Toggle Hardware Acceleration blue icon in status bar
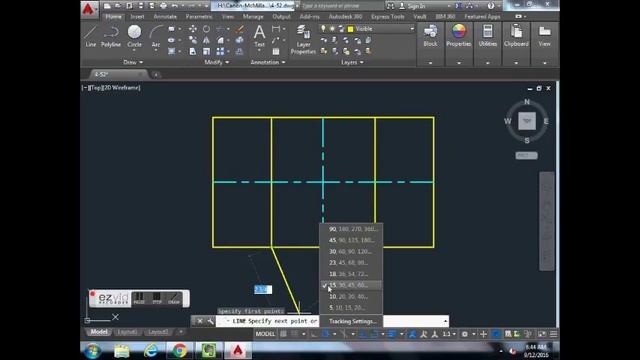The image size is (640, 360). (x=496, y=334)
